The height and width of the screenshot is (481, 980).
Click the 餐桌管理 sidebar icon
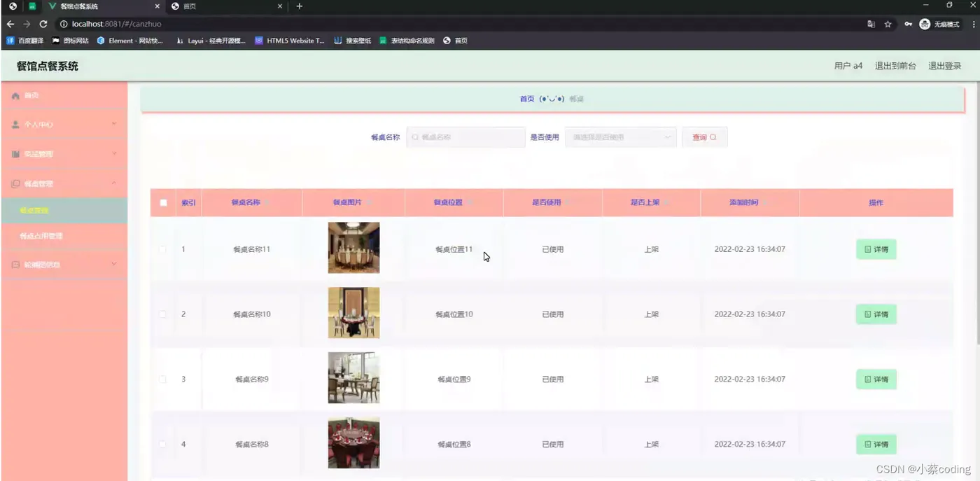(x=15, y=183)
